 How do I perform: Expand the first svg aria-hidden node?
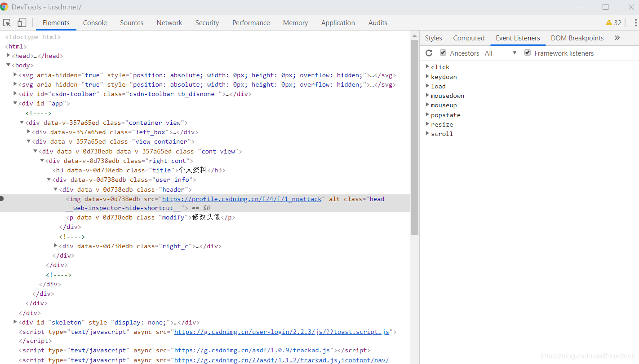pyautogui.click(x=15, y=75)
